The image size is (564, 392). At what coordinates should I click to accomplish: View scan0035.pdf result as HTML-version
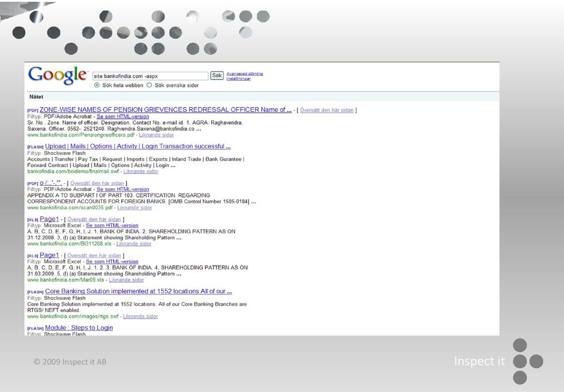123,189
